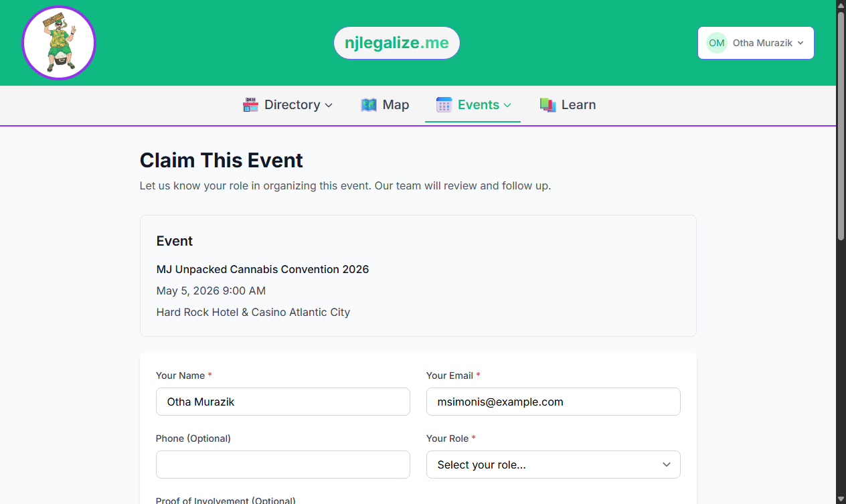846x504 pixels.
Task: Click into the Your Name field
Action: [x=283, y=402]
